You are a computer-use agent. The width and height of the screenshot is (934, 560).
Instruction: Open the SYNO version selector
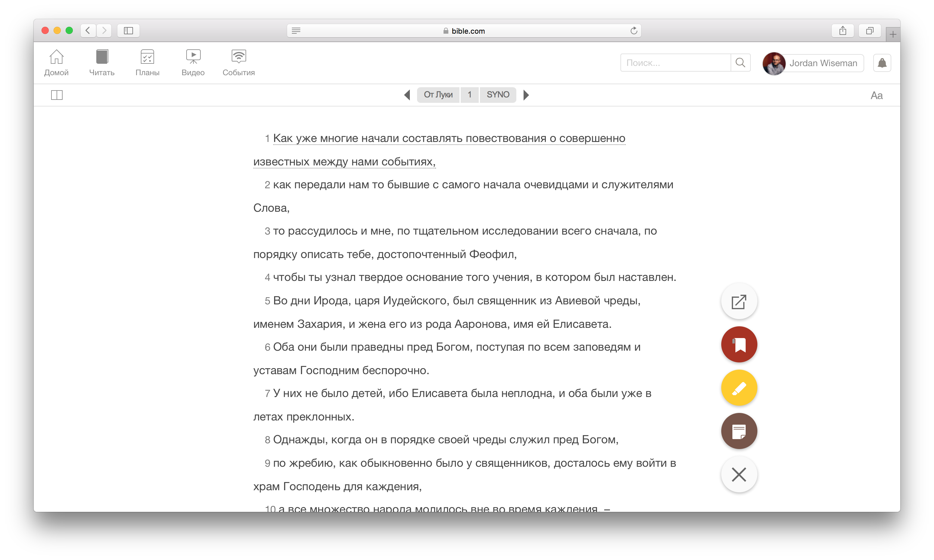point(498,95)
